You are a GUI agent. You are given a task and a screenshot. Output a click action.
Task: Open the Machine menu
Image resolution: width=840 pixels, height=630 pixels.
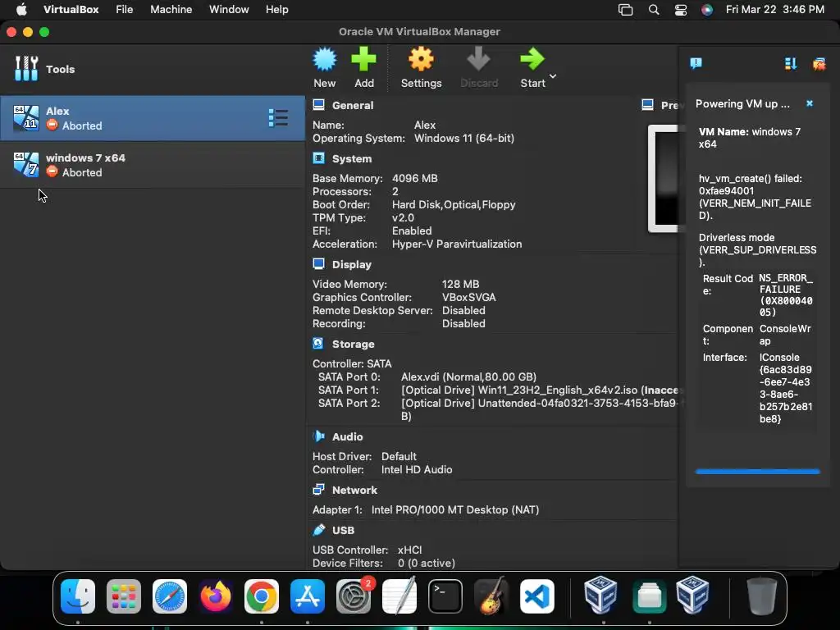[171, 10]
